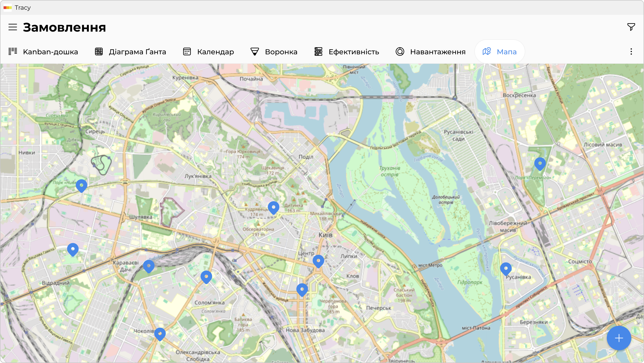Click the pin north of Солом'янка
Screen dimensions: 644x363
(x=206, y=277)
